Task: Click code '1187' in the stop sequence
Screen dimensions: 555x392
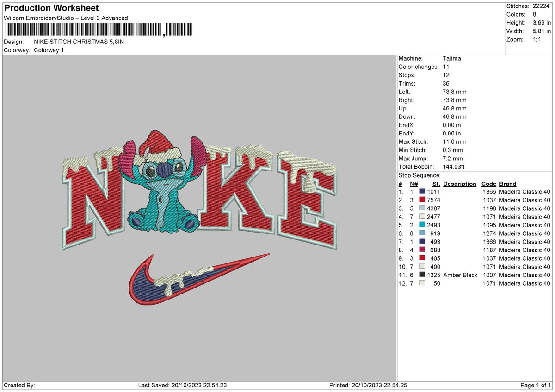Action: 489,250
